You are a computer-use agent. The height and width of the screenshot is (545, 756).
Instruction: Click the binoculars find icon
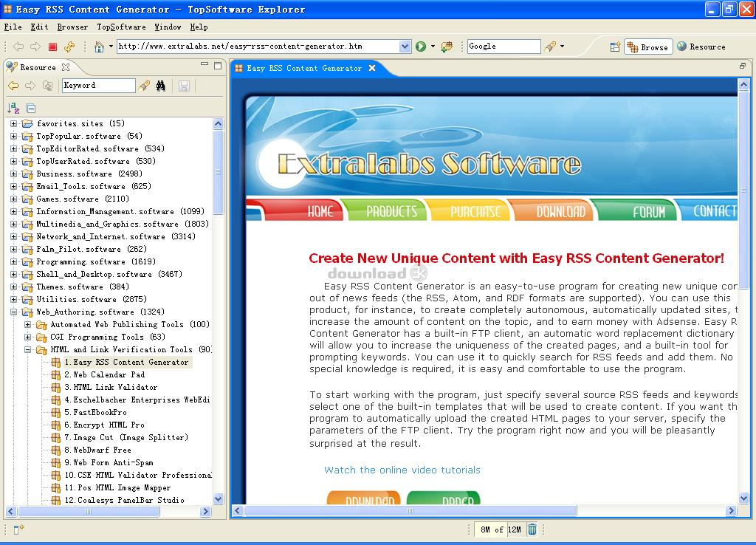pos(160,86)
